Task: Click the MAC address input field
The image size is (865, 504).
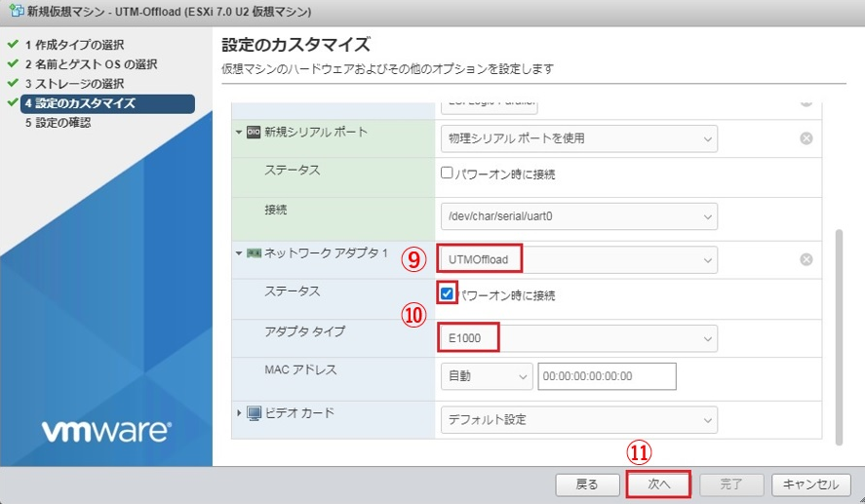Action: 608,376
